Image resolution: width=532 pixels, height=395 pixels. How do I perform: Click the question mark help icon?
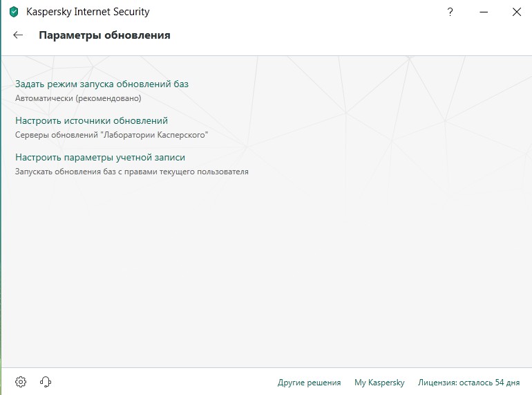[x=450, y=12]
